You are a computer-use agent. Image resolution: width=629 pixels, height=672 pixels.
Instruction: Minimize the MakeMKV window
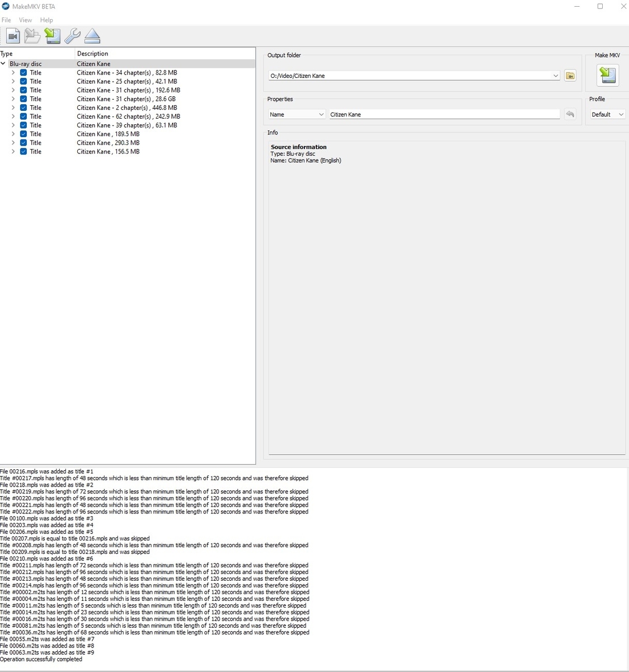tap(577, 6)
